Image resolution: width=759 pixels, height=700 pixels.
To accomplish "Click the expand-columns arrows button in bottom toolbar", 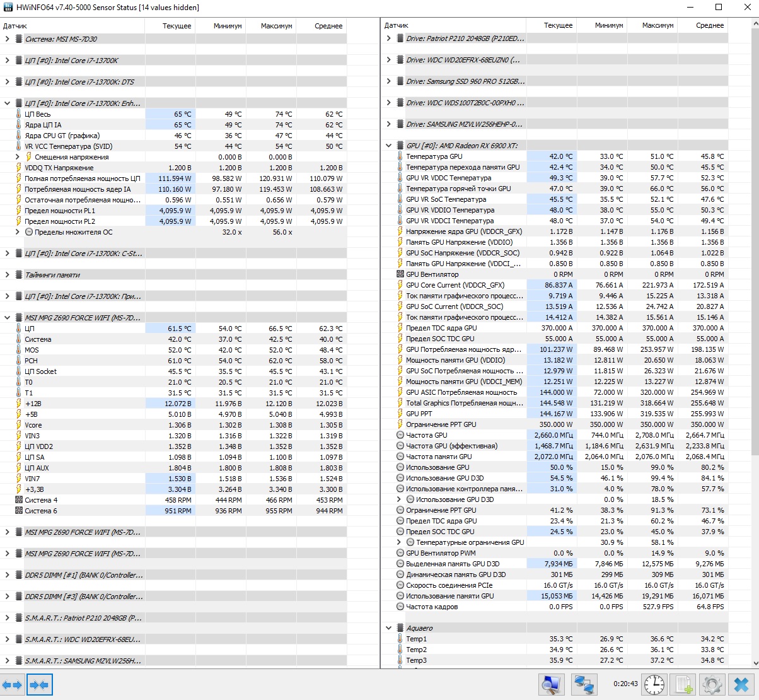I will (12, 685).
